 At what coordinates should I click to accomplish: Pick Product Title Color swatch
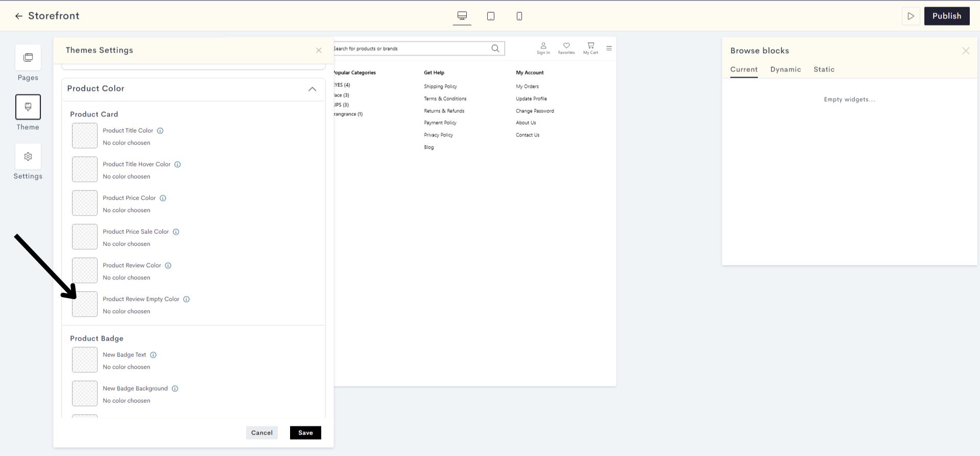tap(85, 136)
